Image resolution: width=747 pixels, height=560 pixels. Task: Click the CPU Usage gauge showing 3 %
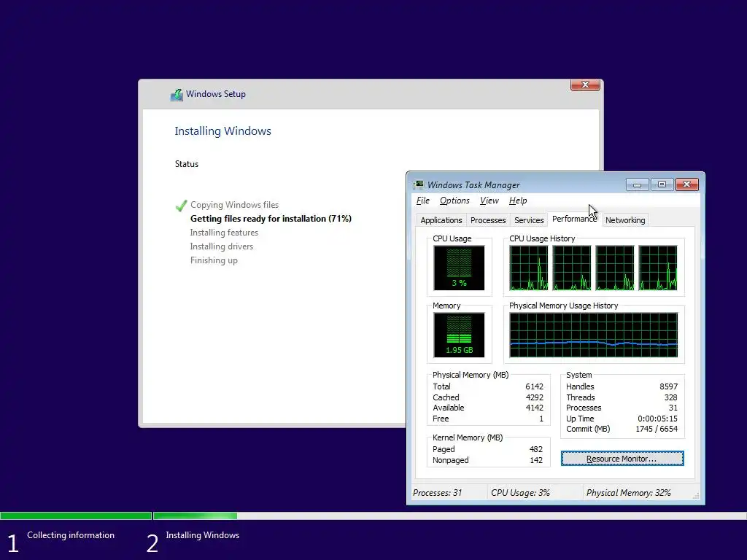pos(459,268)
